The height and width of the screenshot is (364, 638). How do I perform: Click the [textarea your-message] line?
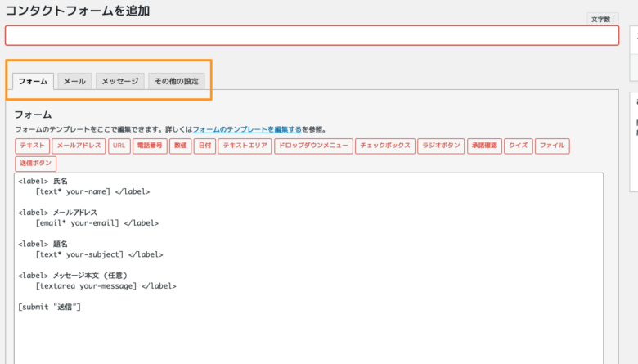[x=106, y=286]
